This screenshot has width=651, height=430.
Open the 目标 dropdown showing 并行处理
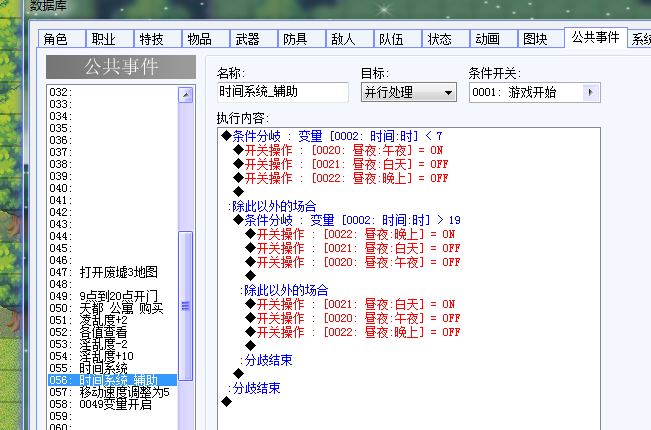point(409,92)
